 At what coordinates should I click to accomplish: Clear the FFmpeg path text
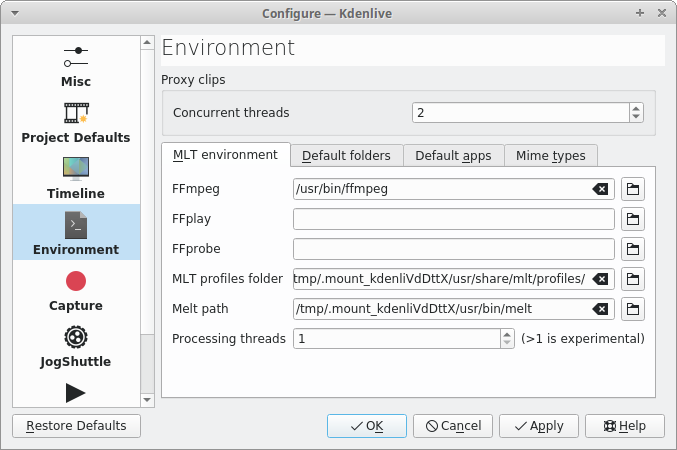[x=600, y=189]
